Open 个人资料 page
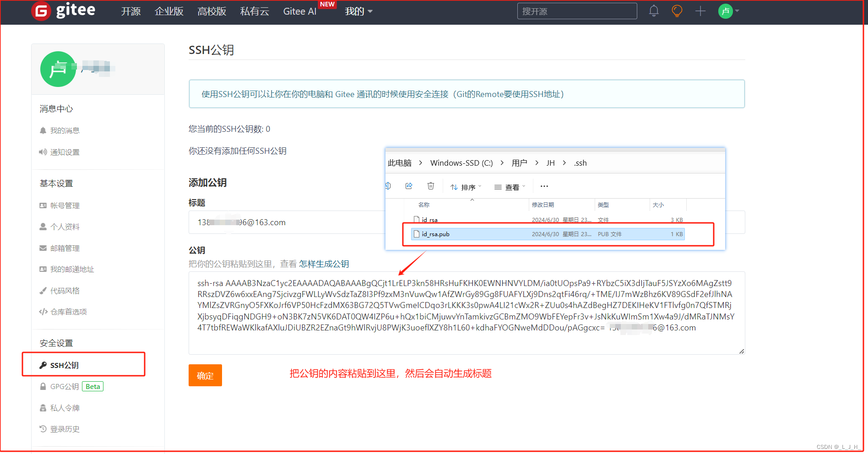Screen dimensions: 868x454 pos(65,227)
